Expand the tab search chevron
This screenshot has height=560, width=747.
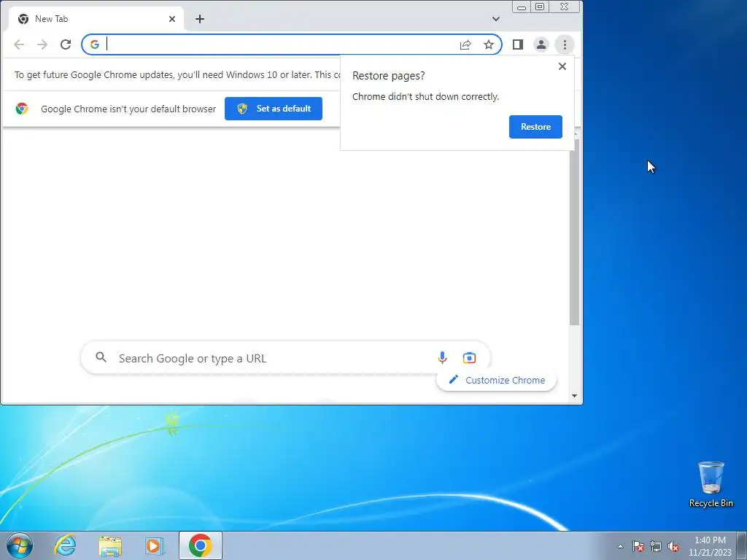(x=496, y=19)
